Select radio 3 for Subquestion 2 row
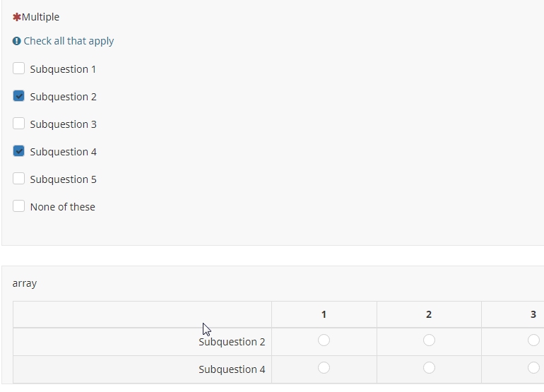544x392 pixels. tap(533, 340)
